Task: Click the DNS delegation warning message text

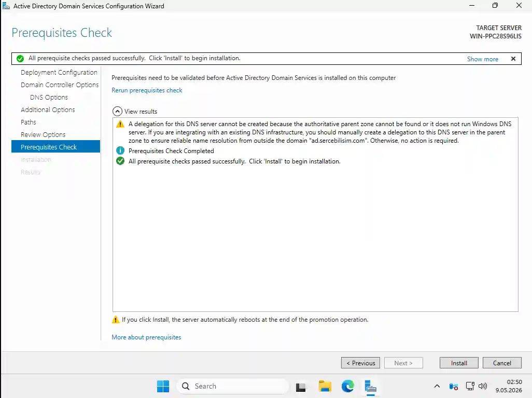Action: click(x=320, y=132)
